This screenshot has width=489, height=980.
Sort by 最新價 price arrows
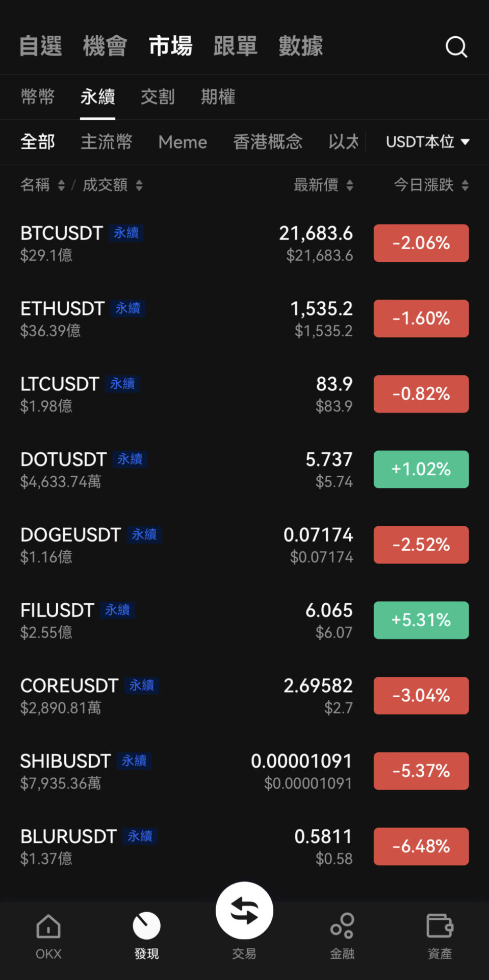point(350,185)
